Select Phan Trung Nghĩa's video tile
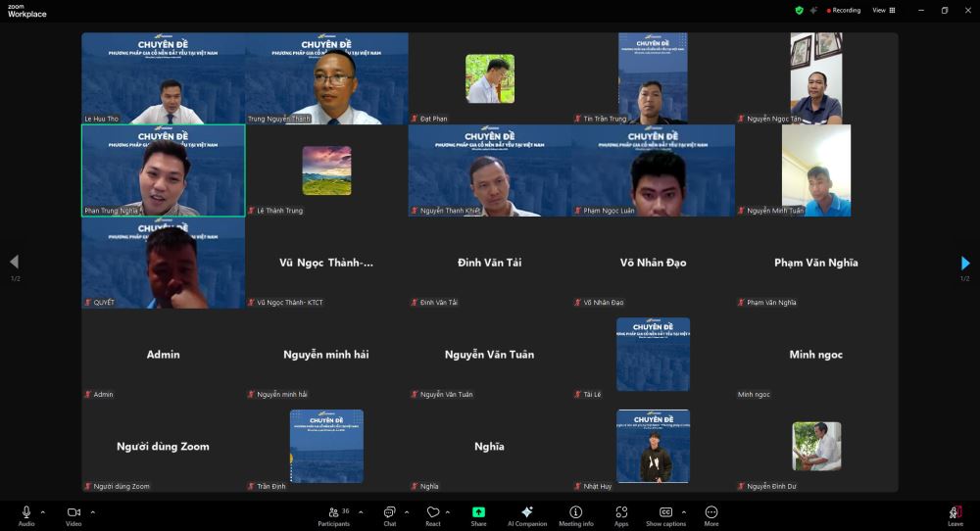Screen dimensions: 980x531 coord(163,169)
